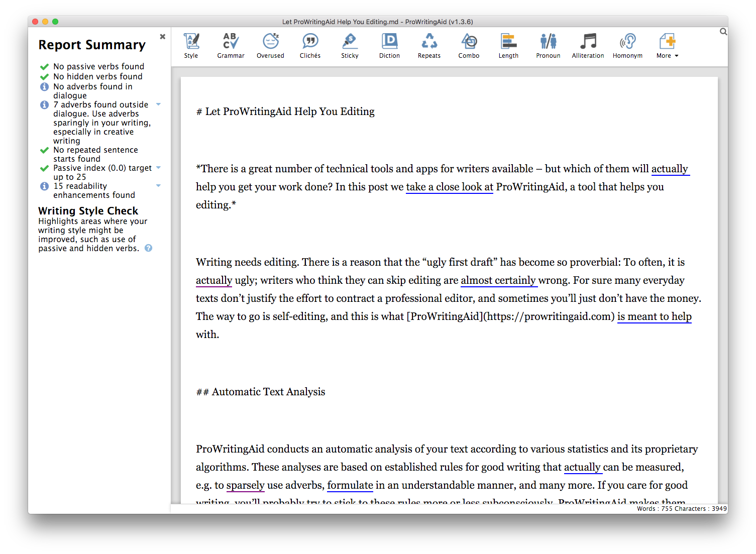756x554 pixels.
Task: Open the Overused words report
Action: [270, 46]
